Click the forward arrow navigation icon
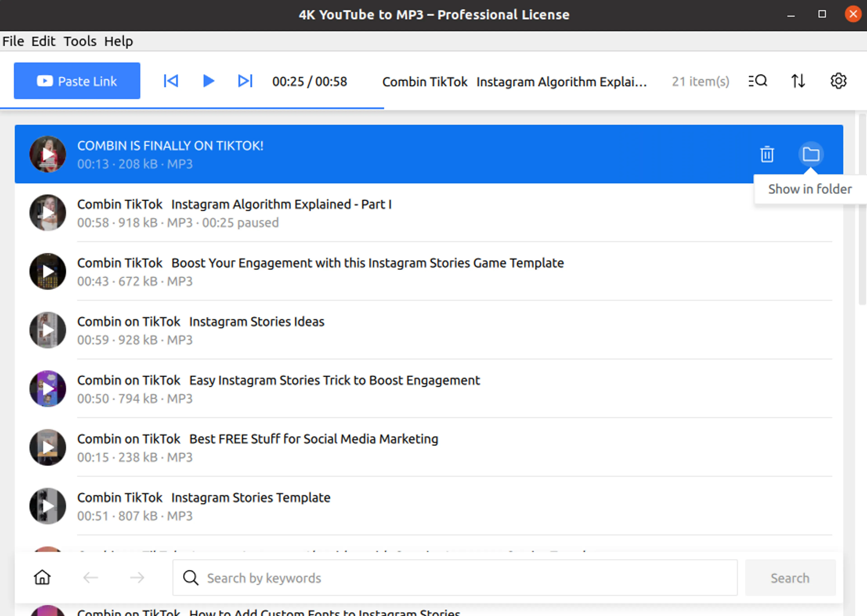Screen dimensions: 867x616 tap(137, 577)
